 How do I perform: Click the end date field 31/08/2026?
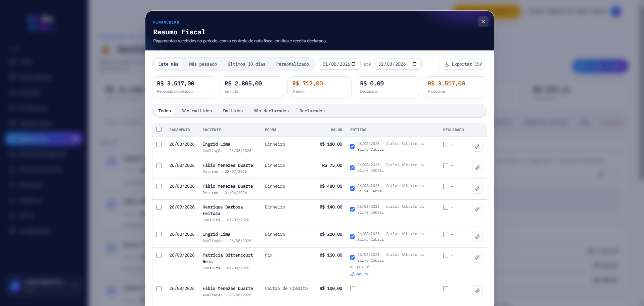click(x=398, y=64)
